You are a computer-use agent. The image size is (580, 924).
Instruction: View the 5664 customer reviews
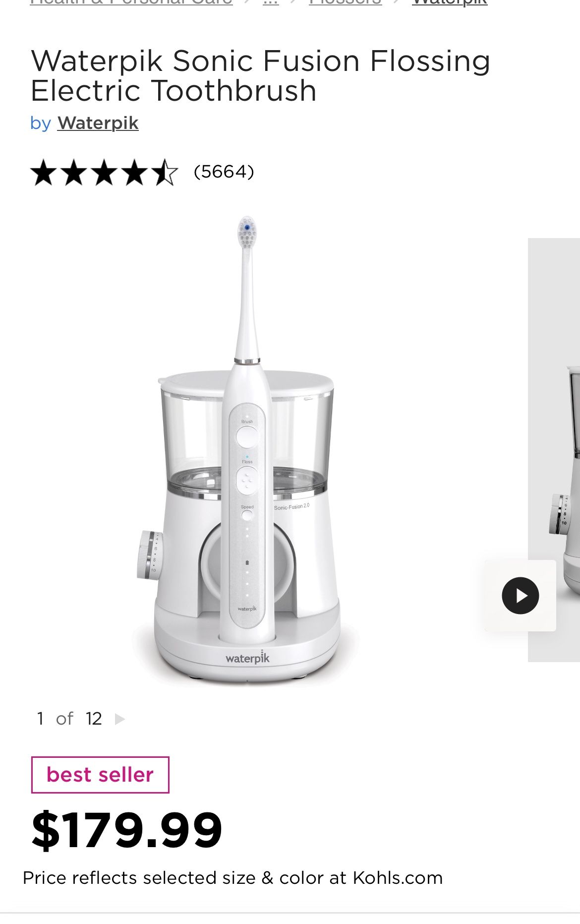pyautogui.click(x=224, y=172)
